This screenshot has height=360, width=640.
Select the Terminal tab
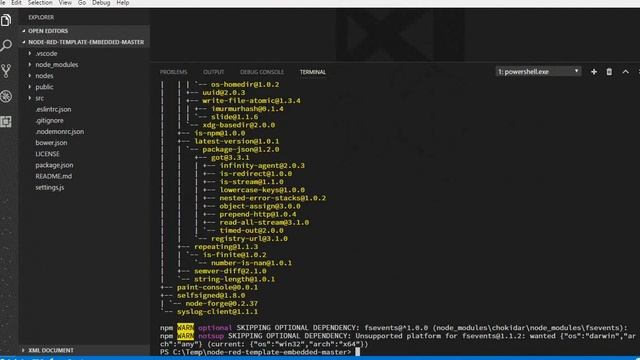point(313,72)
